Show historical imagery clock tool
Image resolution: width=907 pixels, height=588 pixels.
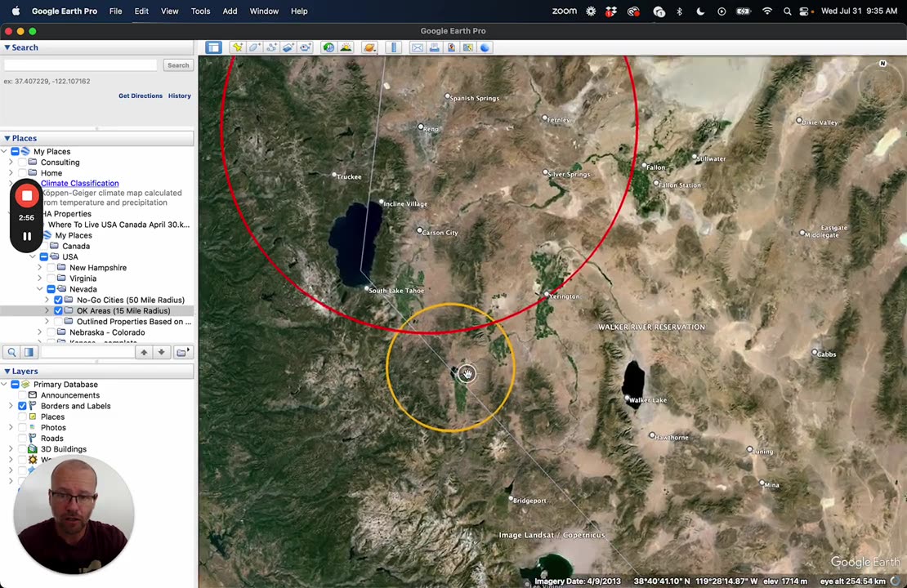(x=328, y=47)
